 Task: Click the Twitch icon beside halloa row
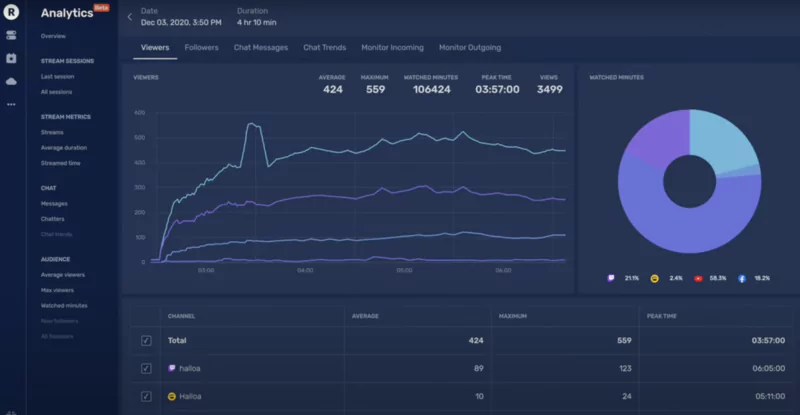coord(172,368)
